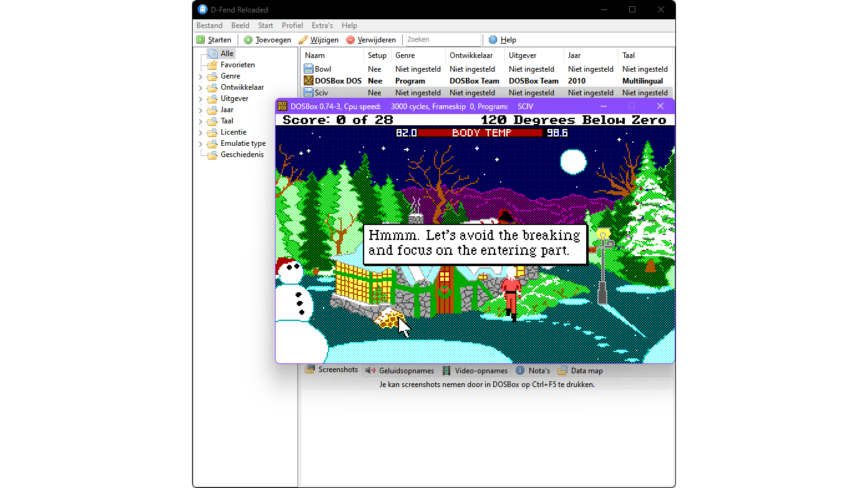This screenshot has height=488, width=868.
Task: Click the Licentie folder icon in the tree
Action: click(x=213, y=132)
